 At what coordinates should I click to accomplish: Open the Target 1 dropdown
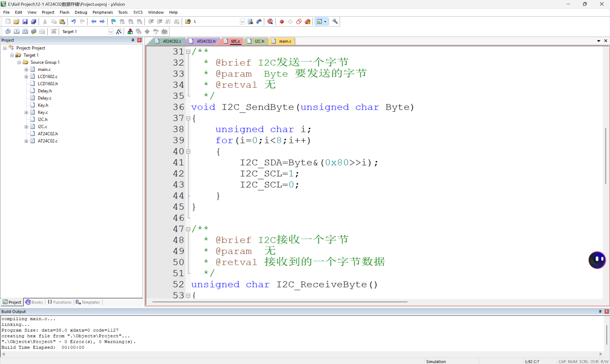click(111, 32)
